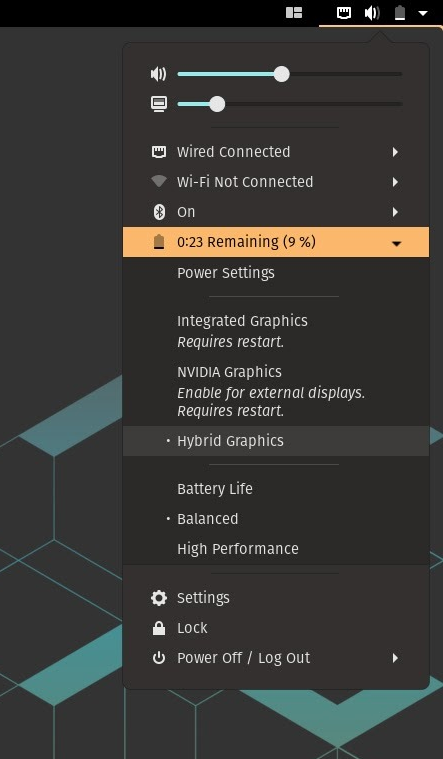This screenshot has width=443, height=759.
Task: Expand the Wi-Fi Not Connected submenu arrow
Action: click(395, 182)
